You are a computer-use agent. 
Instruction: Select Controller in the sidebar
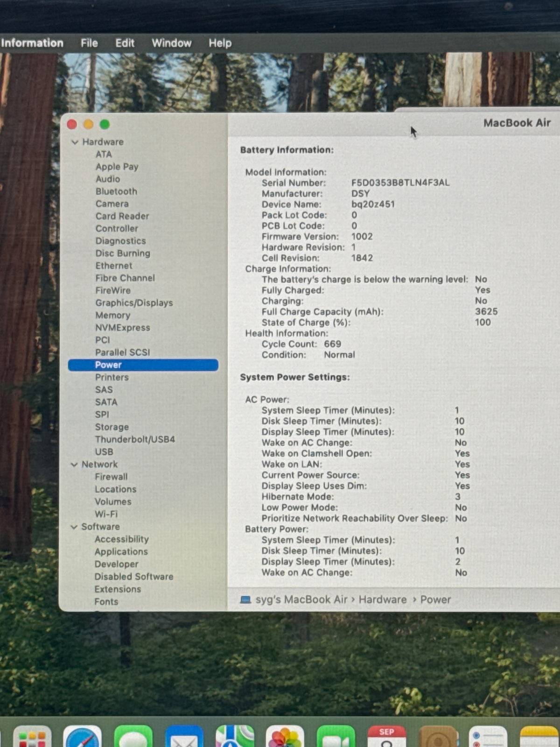[x=117, y=228]
